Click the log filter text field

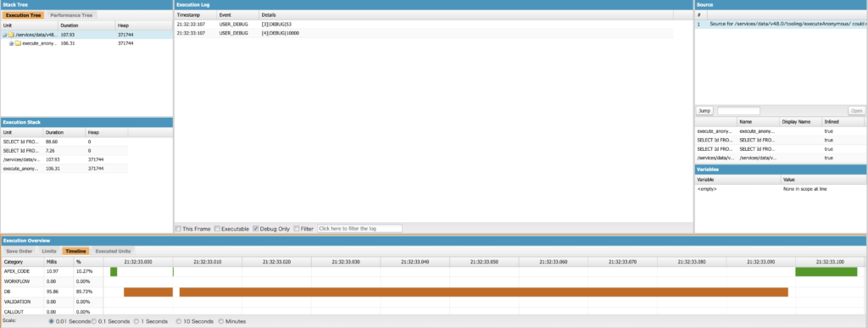click(x=359, y=229)
